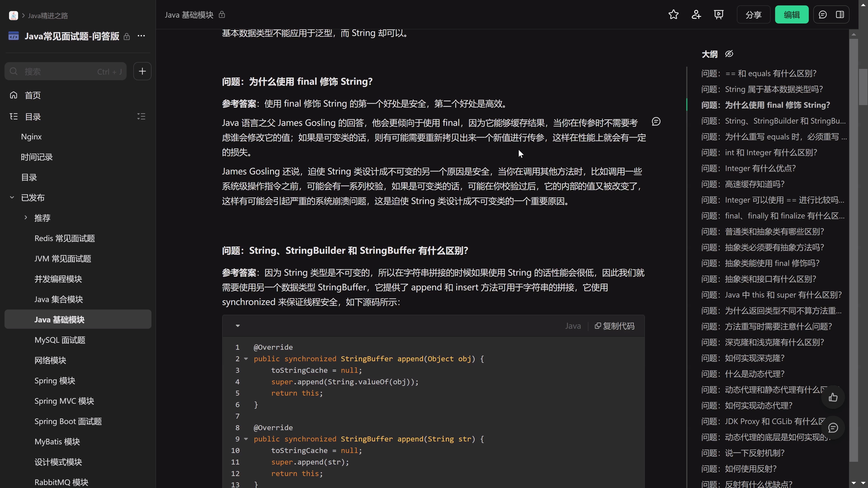The image size is (868, 488).
Task: Open more options beside the document title
Action: [141, 36]
